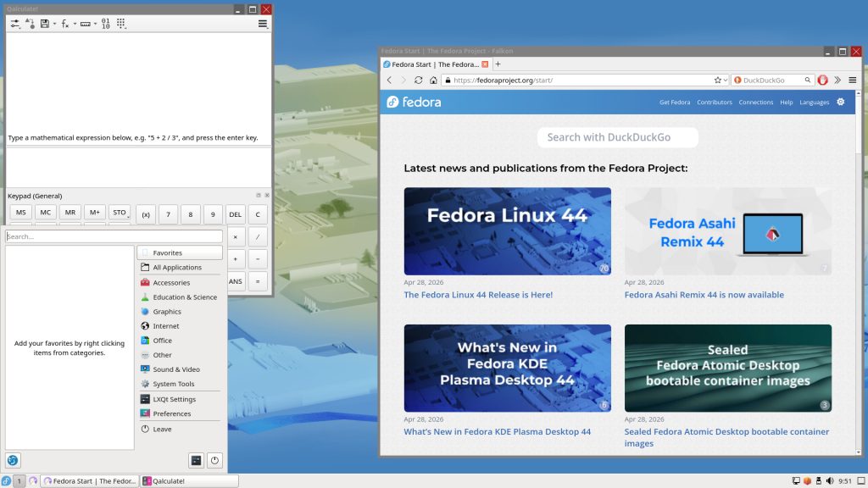Click the user avatar icon in the menu
The width and height of the screenshot is (868, 488).
click(x=13, y=460)
